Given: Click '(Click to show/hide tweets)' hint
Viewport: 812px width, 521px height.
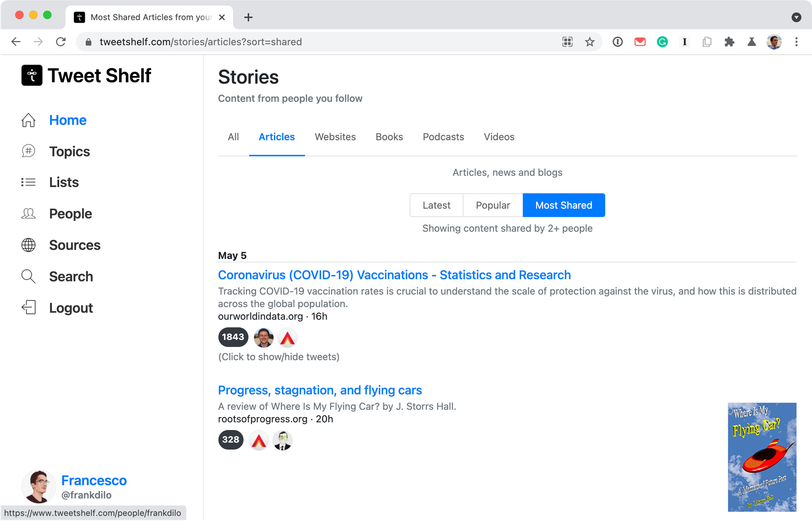Looking at the screenshot, I should (x=279, y=357).
